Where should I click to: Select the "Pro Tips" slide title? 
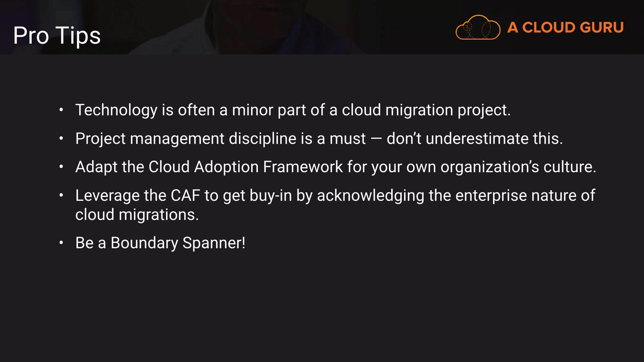pyautogui.click(x=57, y=36)
